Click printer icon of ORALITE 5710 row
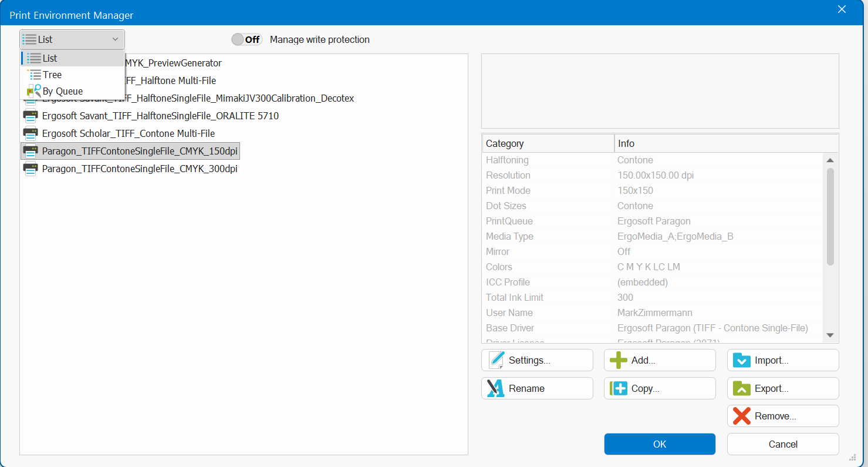Screen dimensions: 868x467 tap(31, 116)
